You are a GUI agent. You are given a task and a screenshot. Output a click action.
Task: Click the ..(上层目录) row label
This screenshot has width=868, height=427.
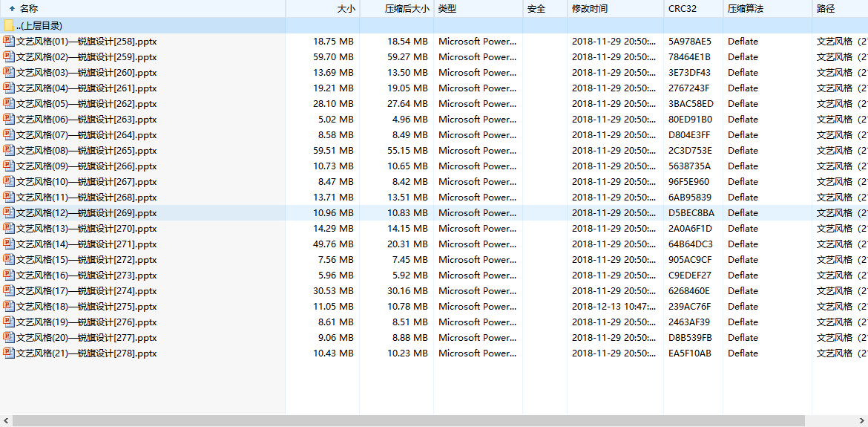(x=39, y=25)
